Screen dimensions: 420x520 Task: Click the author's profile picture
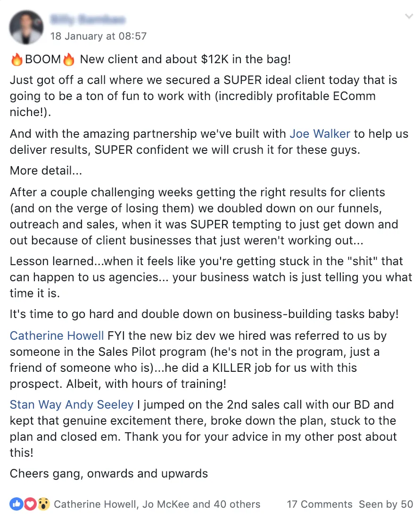[26, 27]
